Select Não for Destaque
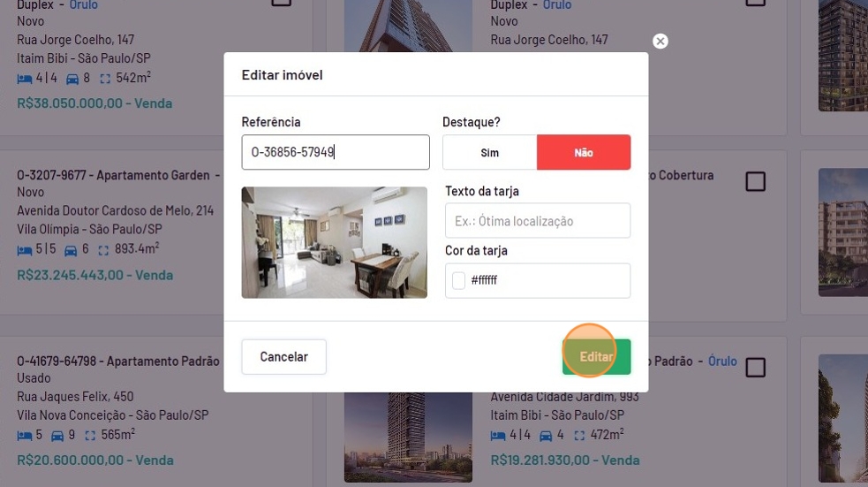This screenshot has width=868, height=487. click(x=584, y=152)
